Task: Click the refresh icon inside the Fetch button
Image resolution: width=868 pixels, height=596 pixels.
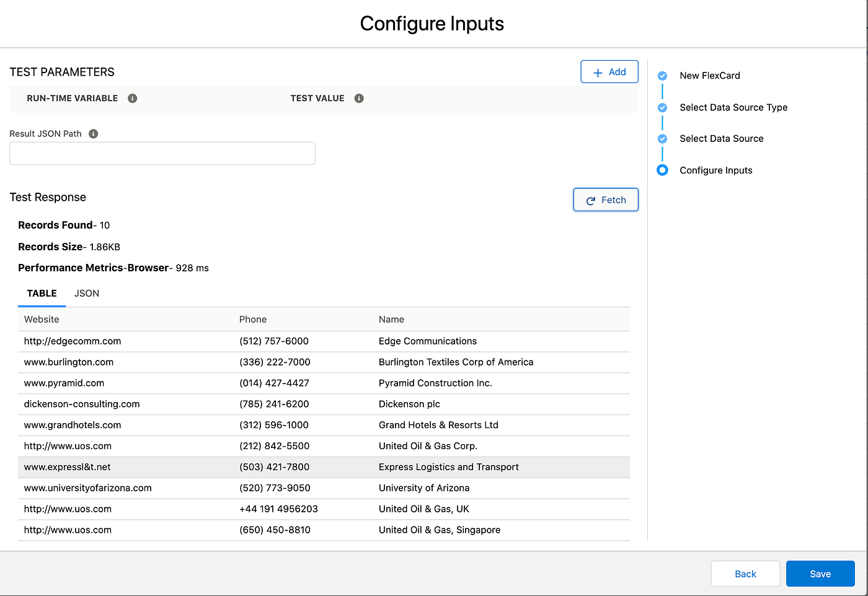Action: pyautogui.click(x=590, y=199)
